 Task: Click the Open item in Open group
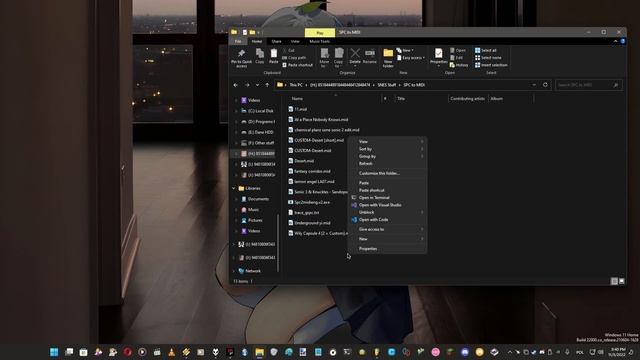click(x=458, y=50)
